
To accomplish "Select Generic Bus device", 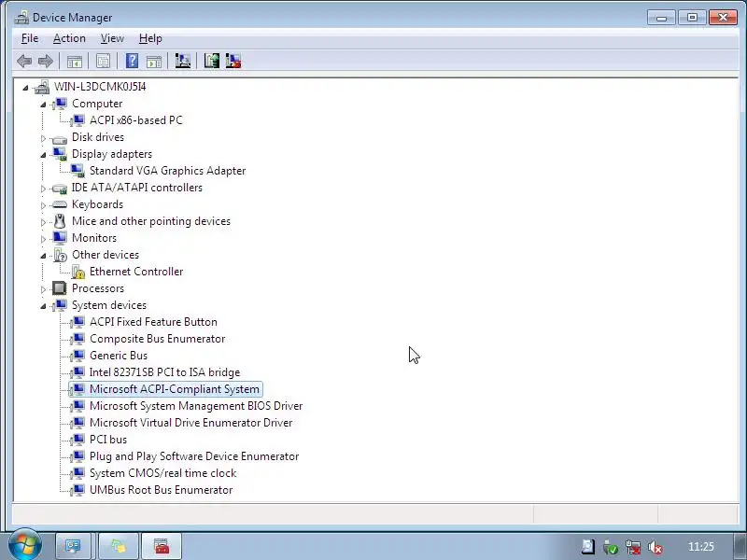I will pyautogui.click(x=119, y=356).
